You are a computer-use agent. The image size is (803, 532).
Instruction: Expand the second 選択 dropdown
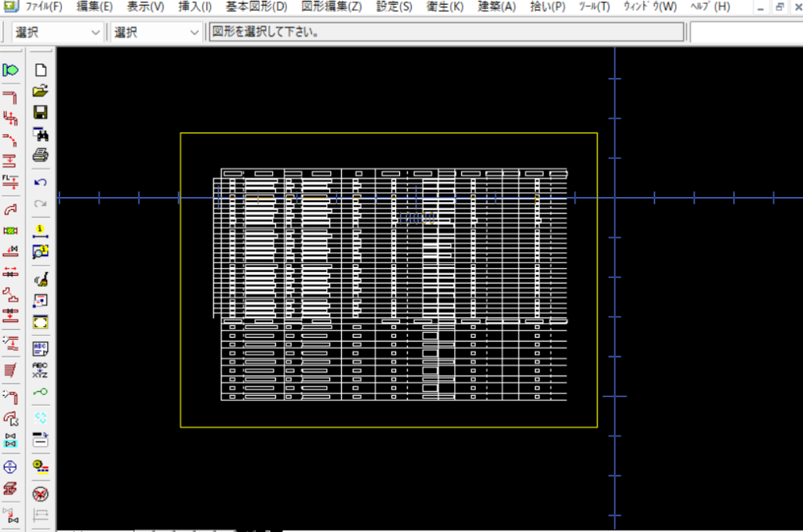[x=195, y=33]
